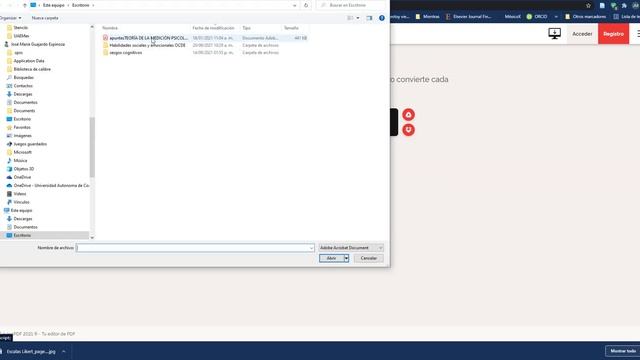Select Favoritos in the navigation tree

(22, 127)
